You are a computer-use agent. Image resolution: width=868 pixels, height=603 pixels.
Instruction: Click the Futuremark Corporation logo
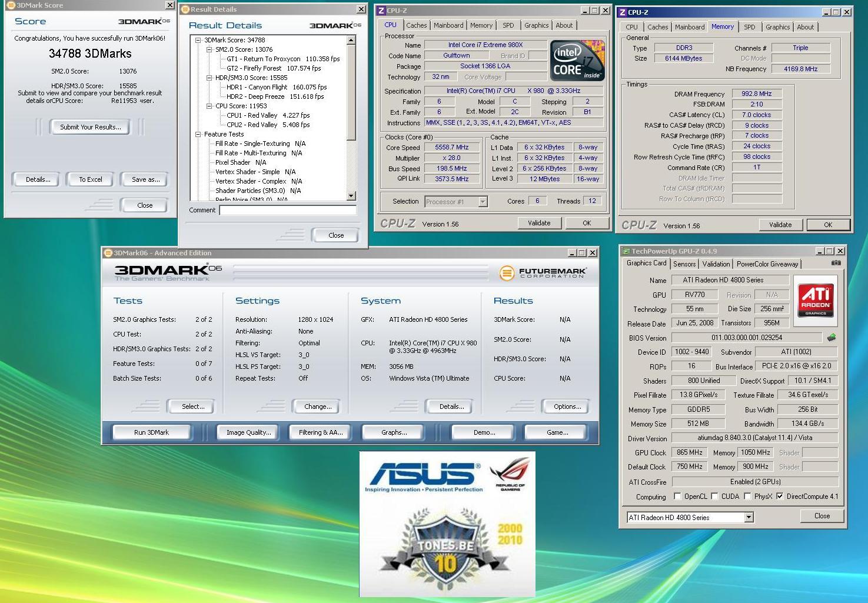(543, 273)
